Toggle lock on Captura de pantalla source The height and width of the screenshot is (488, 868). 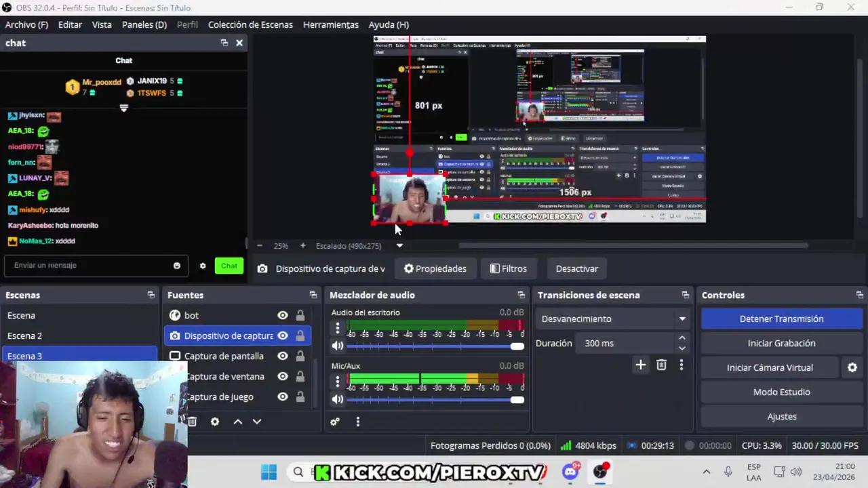pyautogui.click(x=300, y=356)
